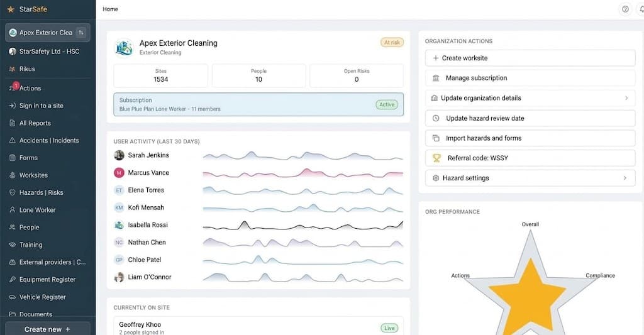
Task: Open the organization switcher arrows beside Apex Exterior Clea
Action: click(81, 33)
